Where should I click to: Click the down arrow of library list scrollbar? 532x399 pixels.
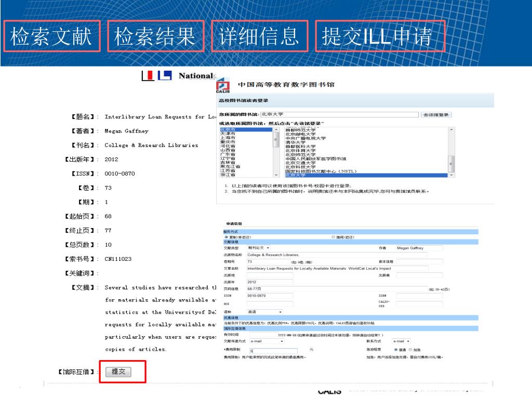coord(451,175)
